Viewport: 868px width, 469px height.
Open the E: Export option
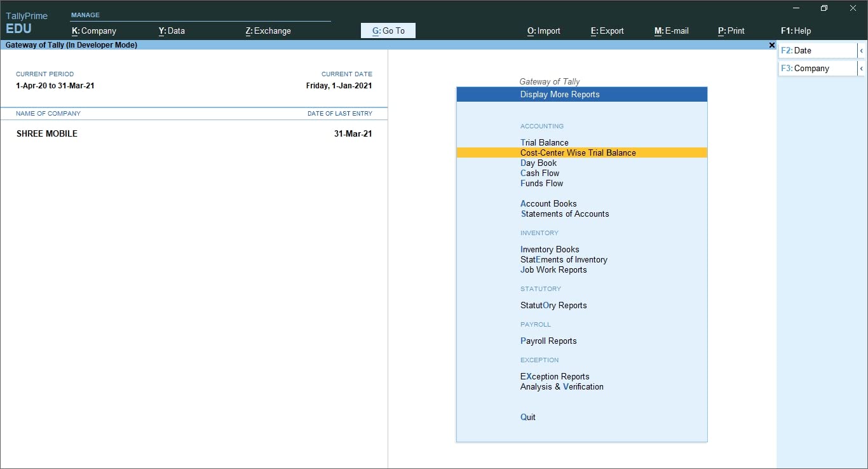(606, 30)
